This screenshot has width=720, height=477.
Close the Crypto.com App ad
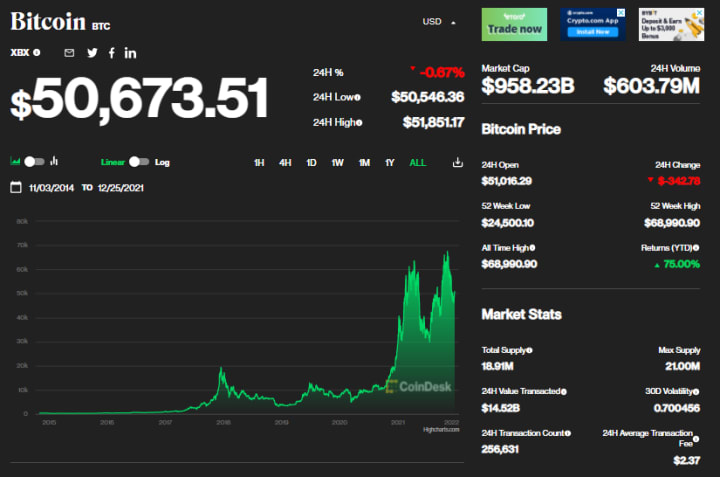click(x=620, y=12)
